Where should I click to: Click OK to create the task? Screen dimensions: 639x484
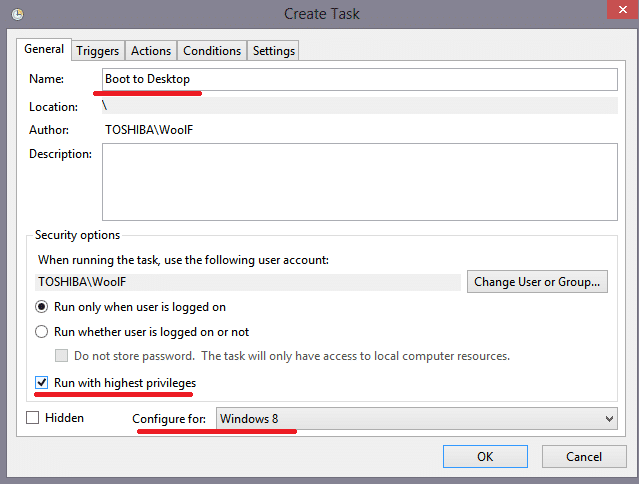click(485, 456)
